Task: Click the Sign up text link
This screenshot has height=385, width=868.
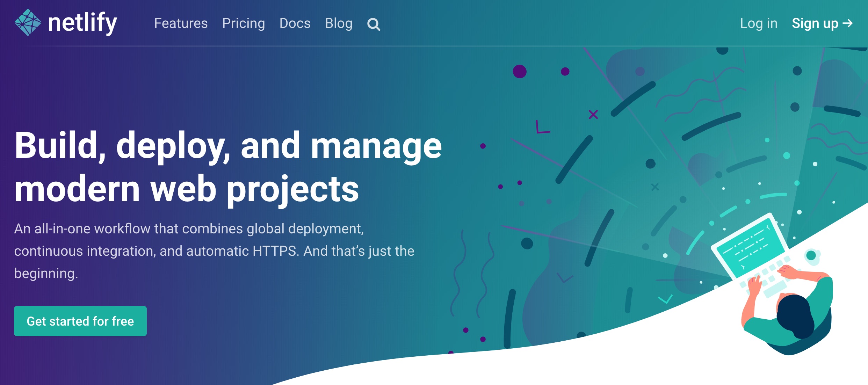Action: [815, 23]
